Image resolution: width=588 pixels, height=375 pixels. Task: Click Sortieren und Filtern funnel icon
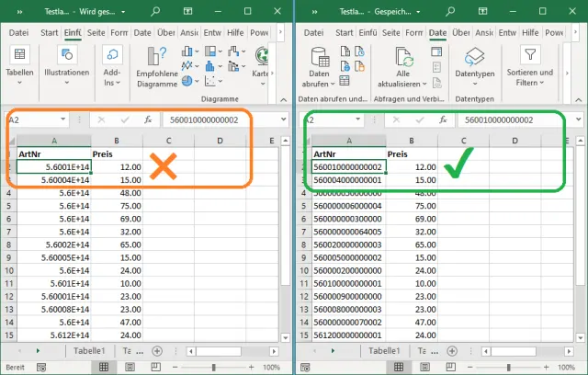530,55
